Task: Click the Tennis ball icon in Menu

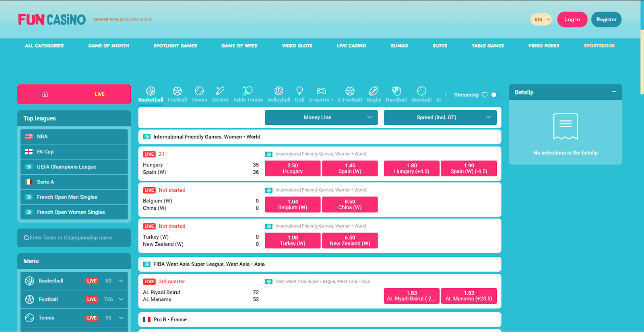Action: pos(29,318)
